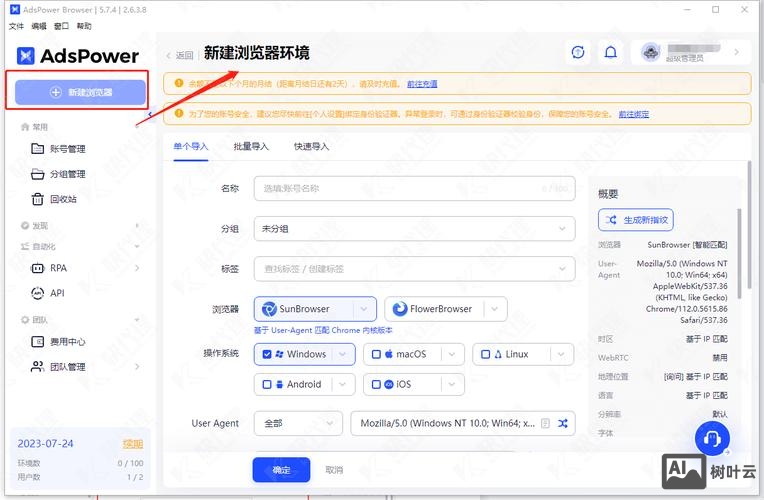Image resolution: width=764 pixels, height=500 pixels.
Task: Open Windows version dropdown arrow
Action: (343, 354)
